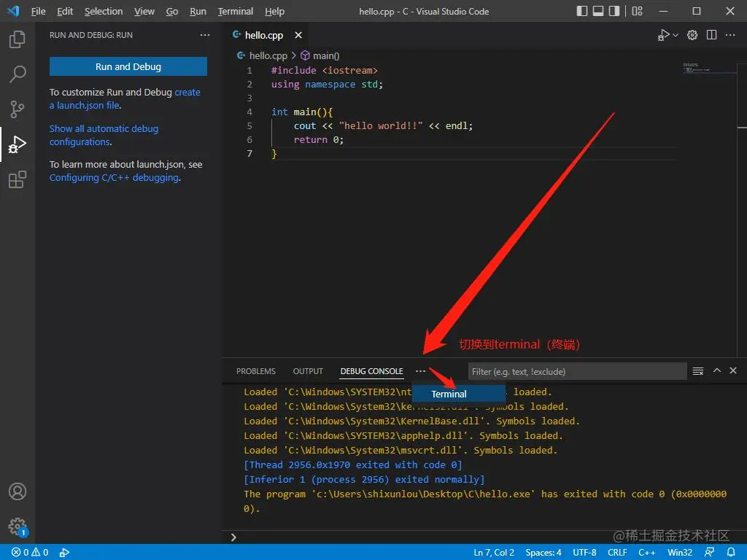This screenshot has height=560, width=747.
Task: Open editor More Actions ellipsis
Action: point(729,35)
